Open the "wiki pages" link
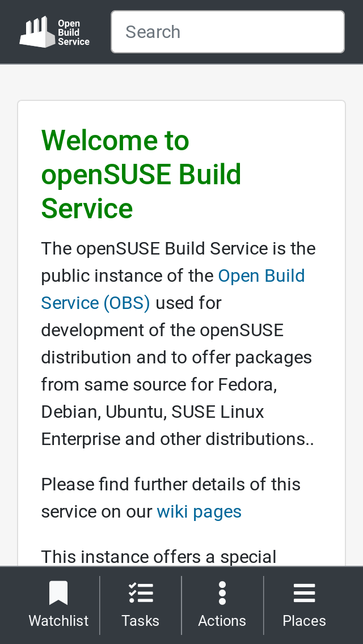This screenshot has height=644, width=363. 199,512
